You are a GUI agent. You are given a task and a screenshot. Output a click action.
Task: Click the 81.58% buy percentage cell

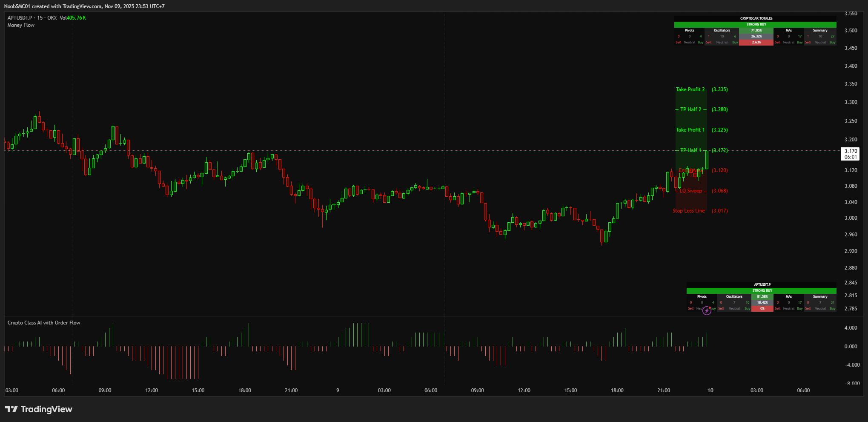[762, 296]
